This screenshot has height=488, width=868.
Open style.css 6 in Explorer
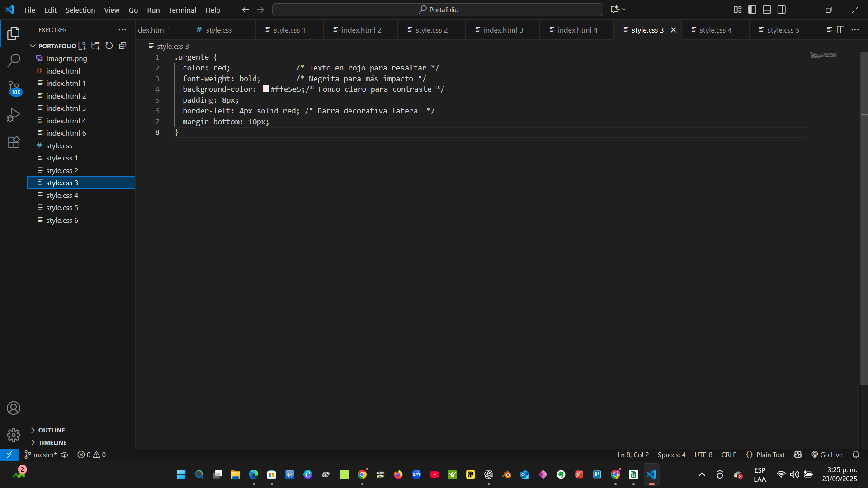[81, 220]
